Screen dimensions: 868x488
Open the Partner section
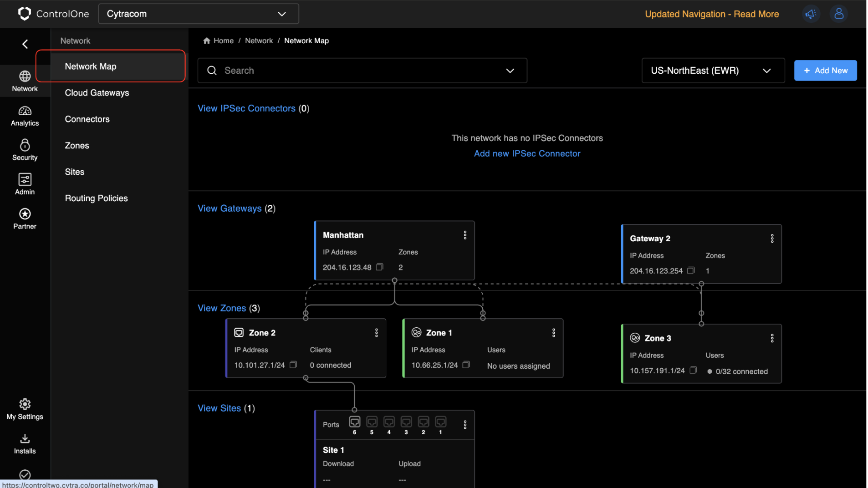(x=25, y=219)
